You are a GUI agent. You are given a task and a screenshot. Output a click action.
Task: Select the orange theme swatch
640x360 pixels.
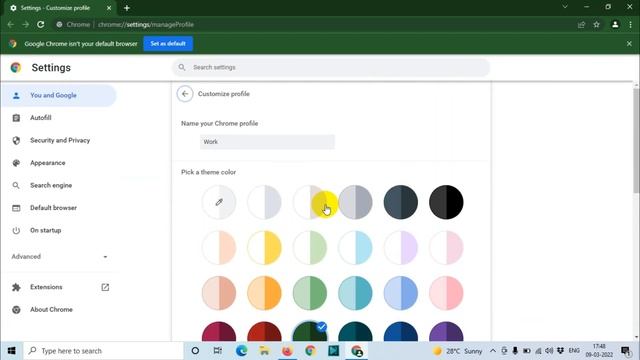coord(264,293)
